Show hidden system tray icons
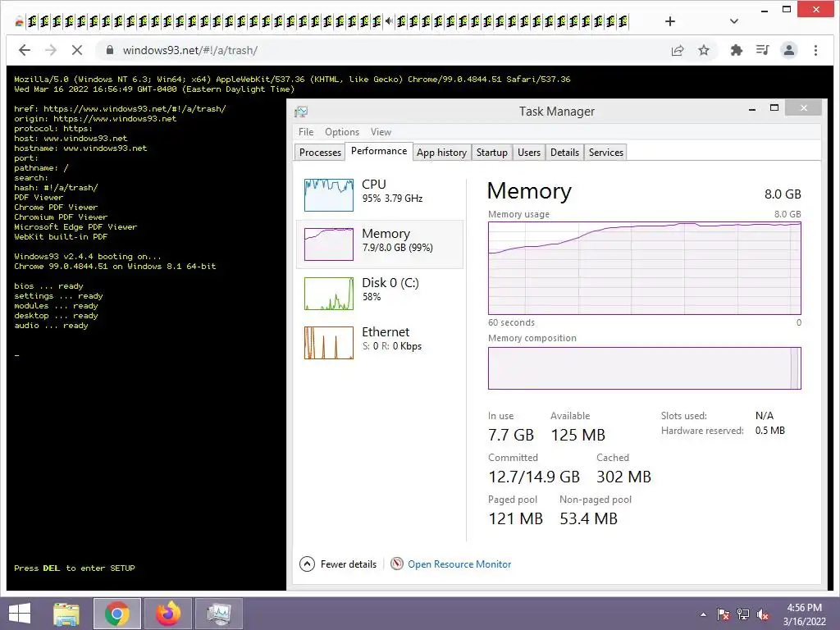The height and width of the screenshot is (630, 840). click(703, 614)
